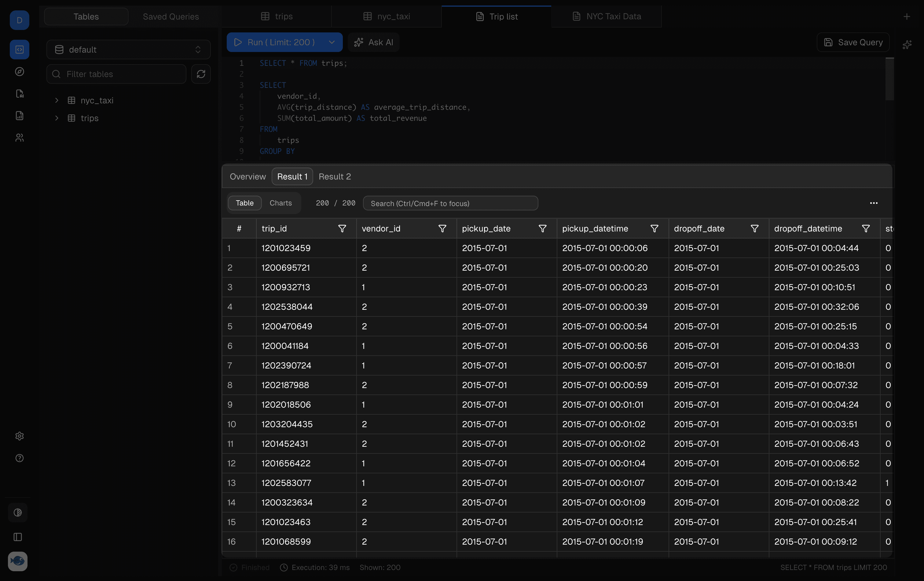Open the three-dots results menu
This screenshot has height=581, width=924.
pos(874,203)
